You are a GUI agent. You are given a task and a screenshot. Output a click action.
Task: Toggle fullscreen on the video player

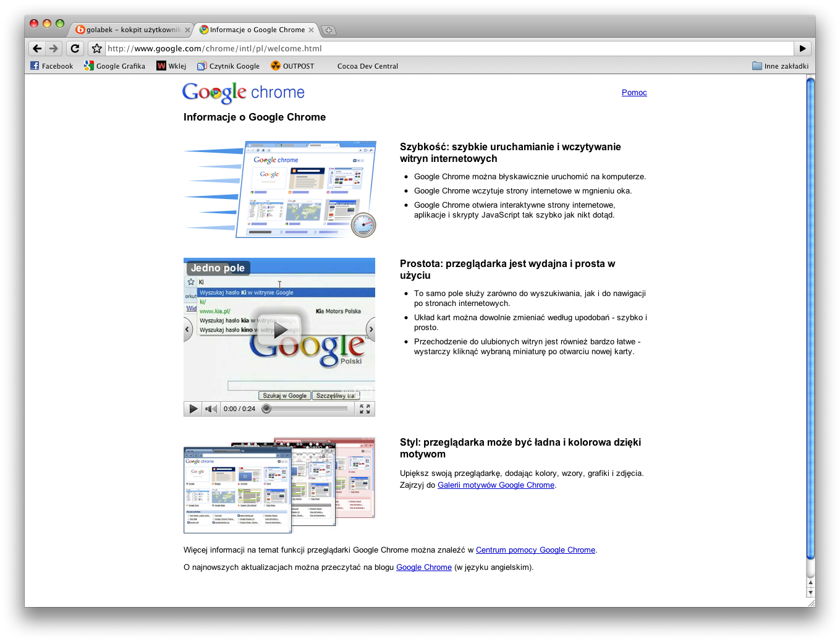(x=365, y=409)
